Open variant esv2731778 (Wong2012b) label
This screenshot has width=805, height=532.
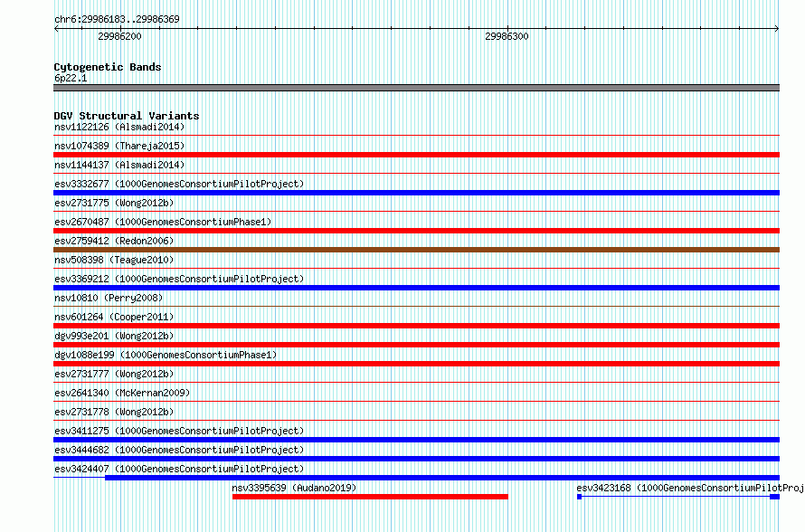tap(114, 412)
